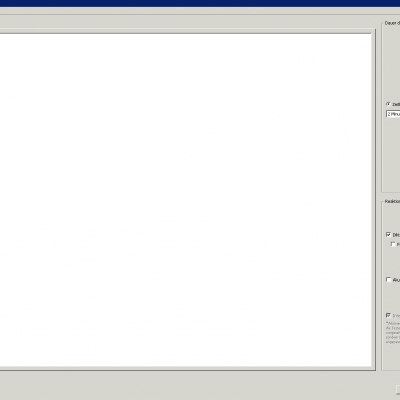Click the partially visible button at bottom right
The width and height of the screenshot is (400, 400).
398,389
